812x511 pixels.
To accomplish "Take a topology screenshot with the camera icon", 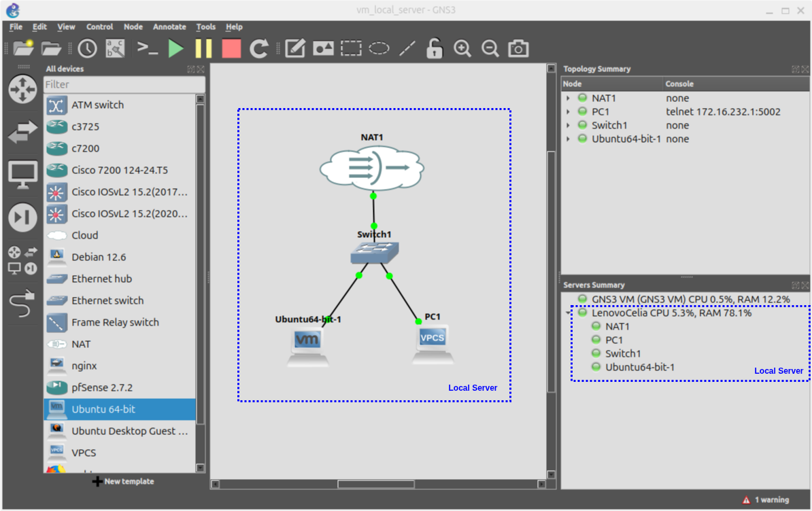I will [518, 48].
